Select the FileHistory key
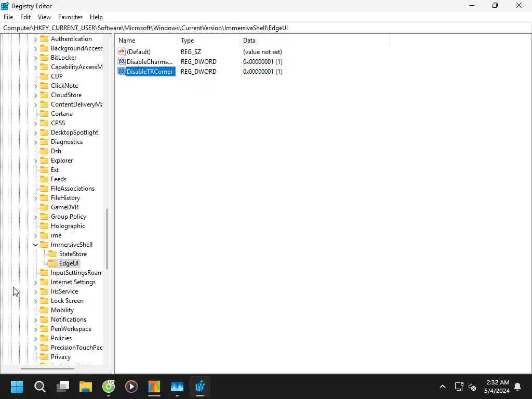 coord(65,198)
